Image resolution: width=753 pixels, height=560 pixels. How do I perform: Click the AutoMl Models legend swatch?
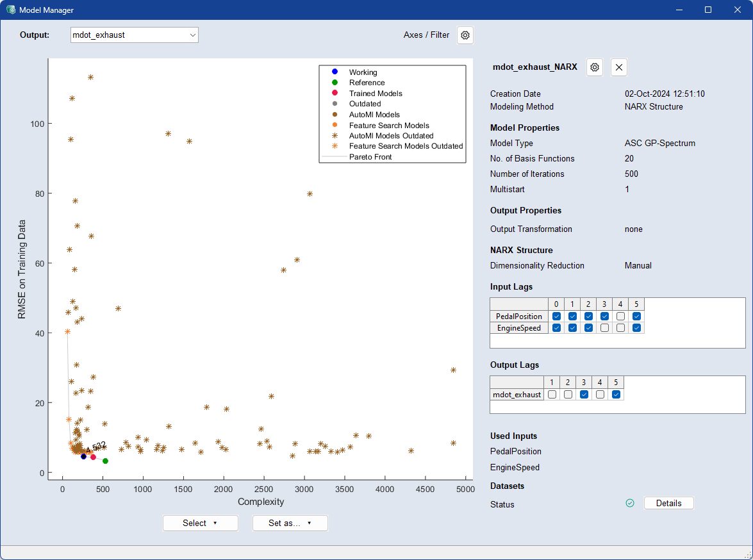[x=335, y=115]
